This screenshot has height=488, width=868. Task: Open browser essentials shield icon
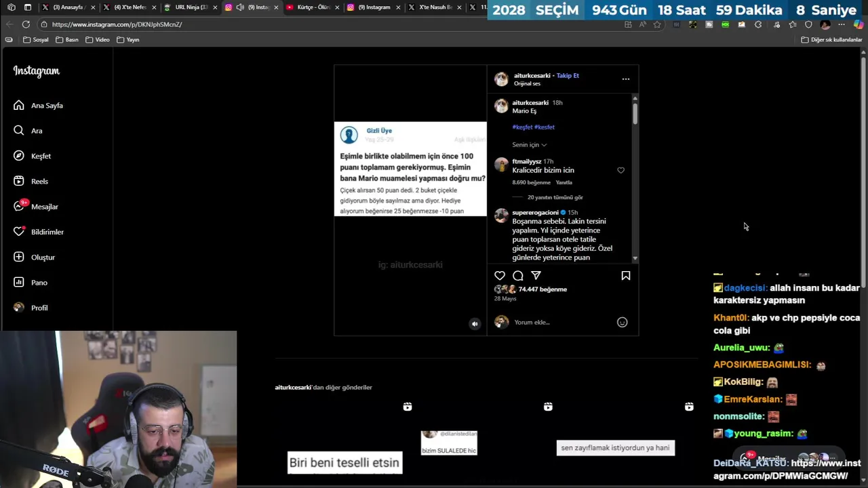pyautogui.click(x=808, y=24)
